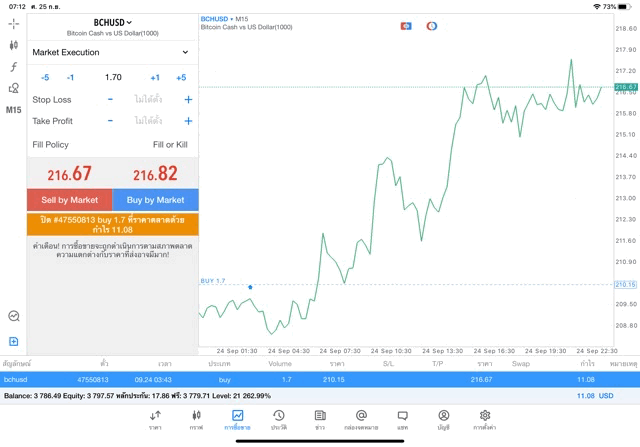Screen dimensions: 640x447
Task: Click the 11.08 USD total profit
Action: point(595,396)
